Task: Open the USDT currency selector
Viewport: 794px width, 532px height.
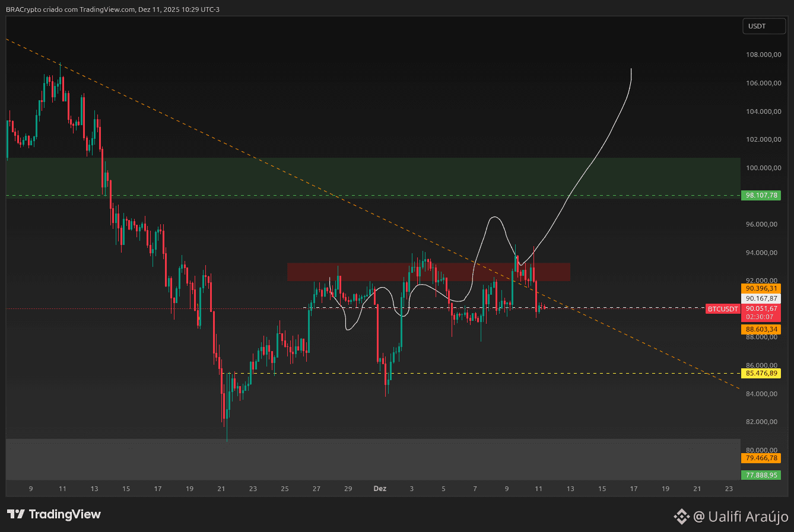Action: point(764,26)
